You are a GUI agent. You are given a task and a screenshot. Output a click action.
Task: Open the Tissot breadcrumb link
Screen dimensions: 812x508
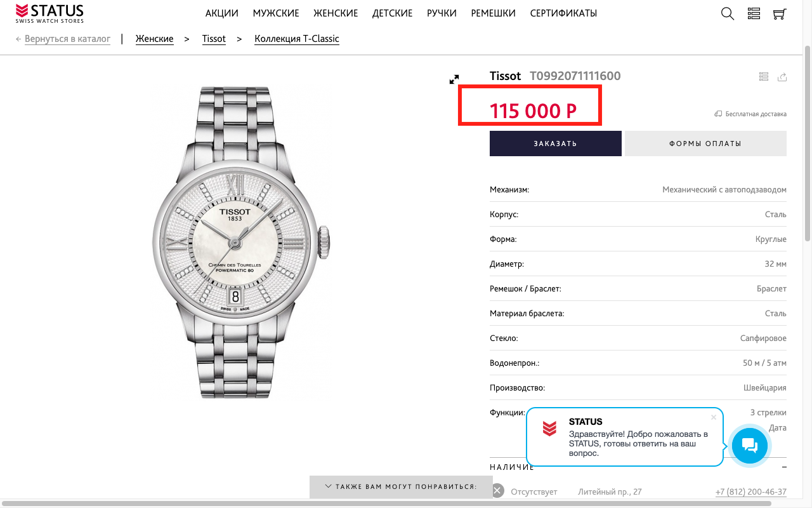(214, 39)
